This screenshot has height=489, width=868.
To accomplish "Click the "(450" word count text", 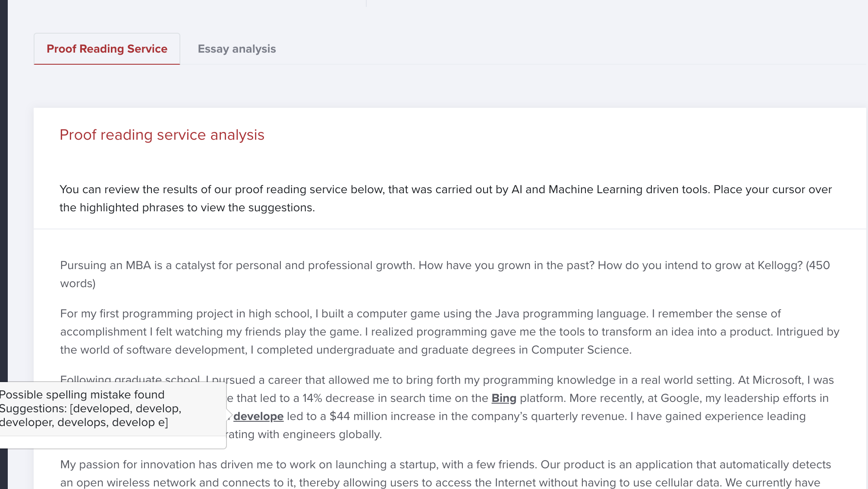I will [x=818, y=265].
